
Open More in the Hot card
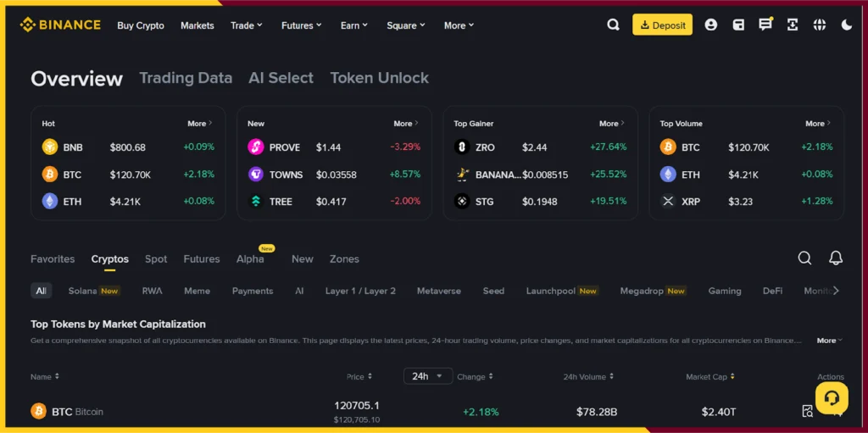click(x=200, y=124)
